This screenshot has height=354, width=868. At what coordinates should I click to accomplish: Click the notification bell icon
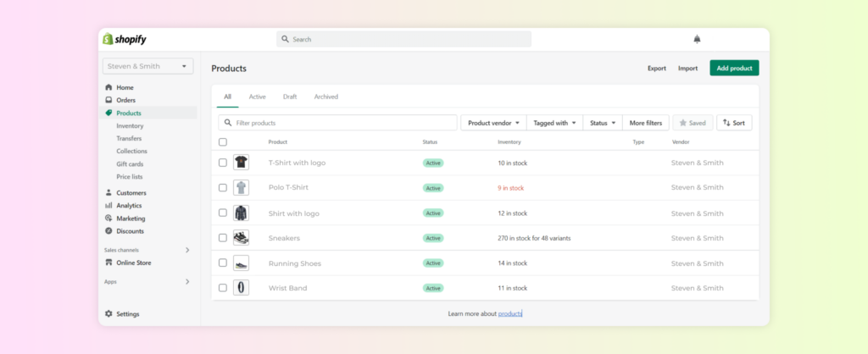[697, 39]
